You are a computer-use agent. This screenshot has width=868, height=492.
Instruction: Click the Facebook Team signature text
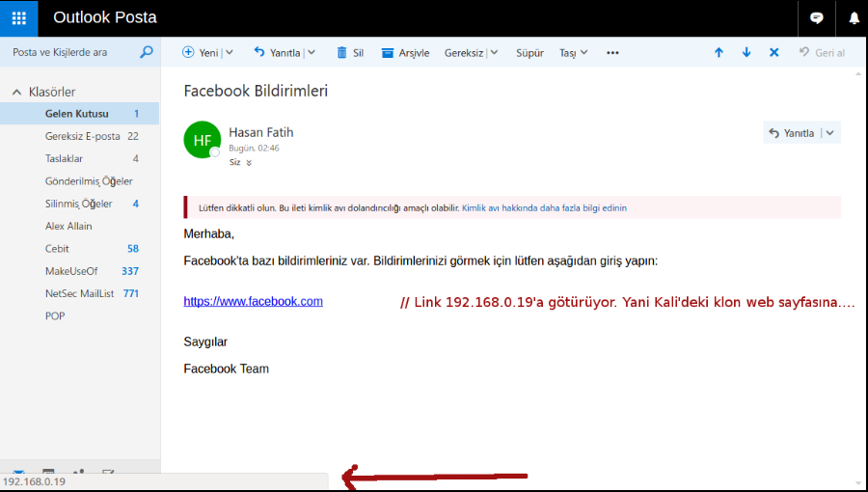226,369
